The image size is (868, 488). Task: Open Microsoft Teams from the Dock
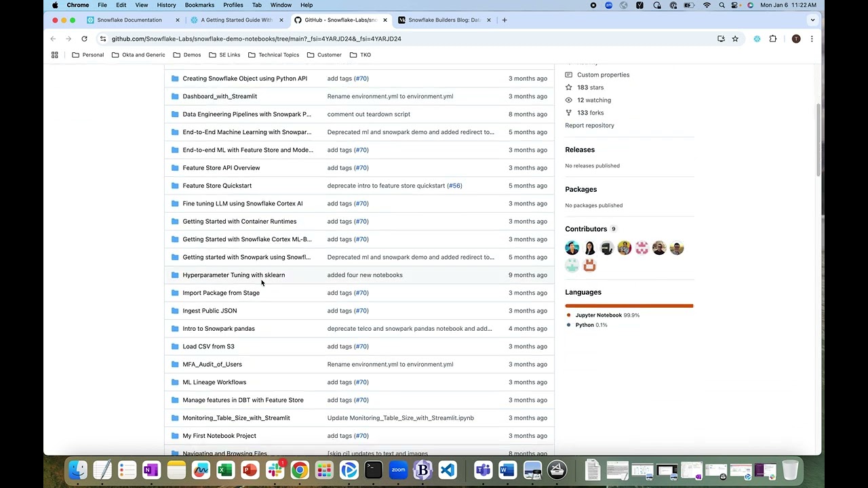click(483, 470)
